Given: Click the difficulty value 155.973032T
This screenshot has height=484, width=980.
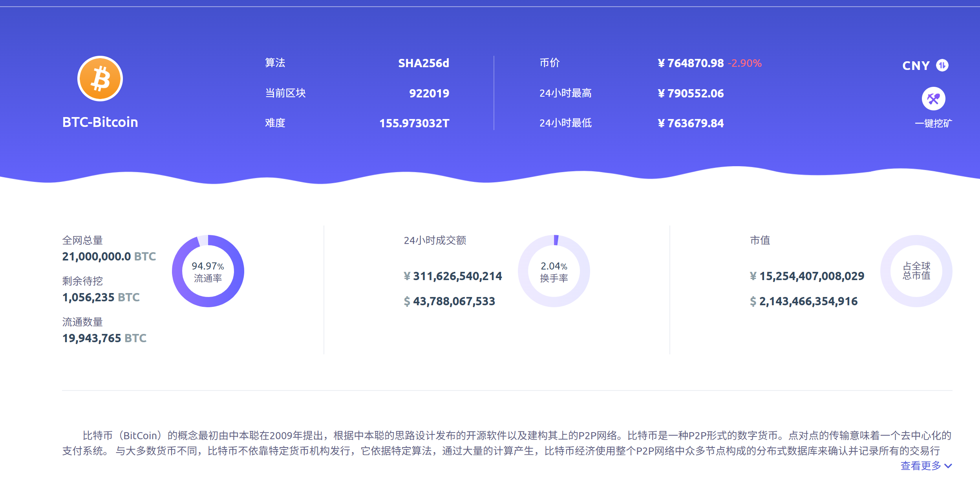Looking at the screenshot, I should pyautogui.click(x=414, y=123).
